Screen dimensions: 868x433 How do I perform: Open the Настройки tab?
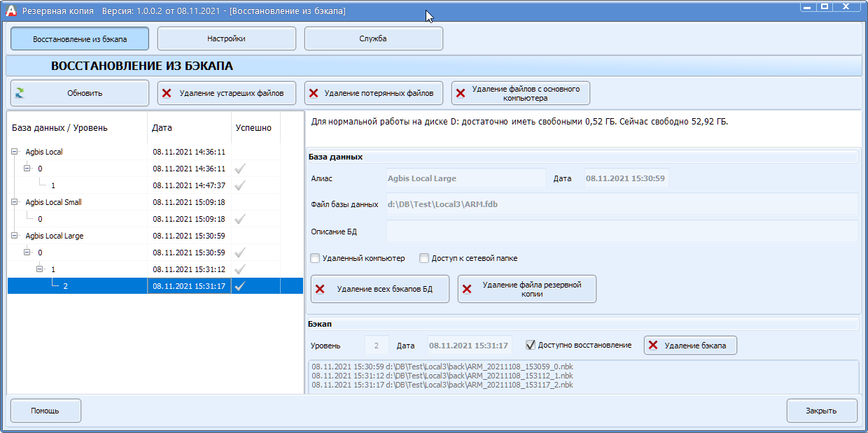[227, 38]
